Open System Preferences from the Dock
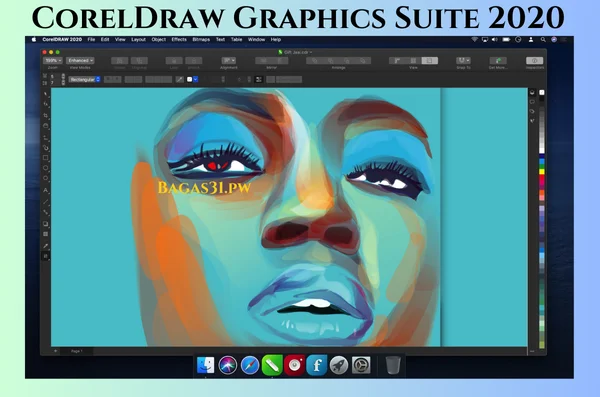Viewport: 600px width, 397px height. (361, 365)
